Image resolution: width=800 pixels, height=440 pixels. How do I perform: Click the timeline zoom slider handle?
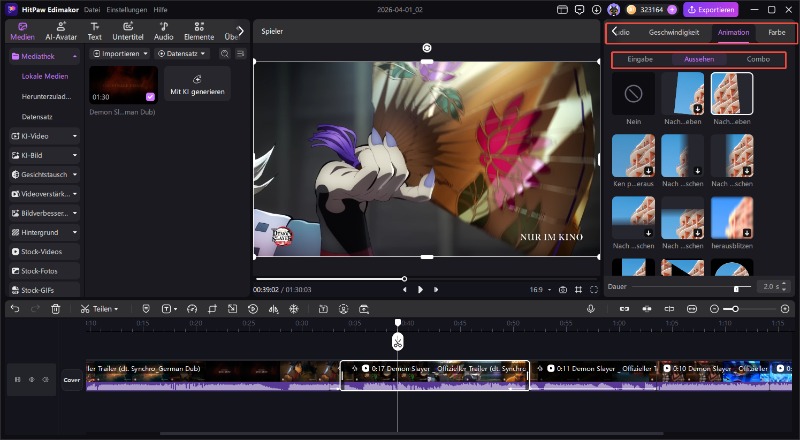735,309
